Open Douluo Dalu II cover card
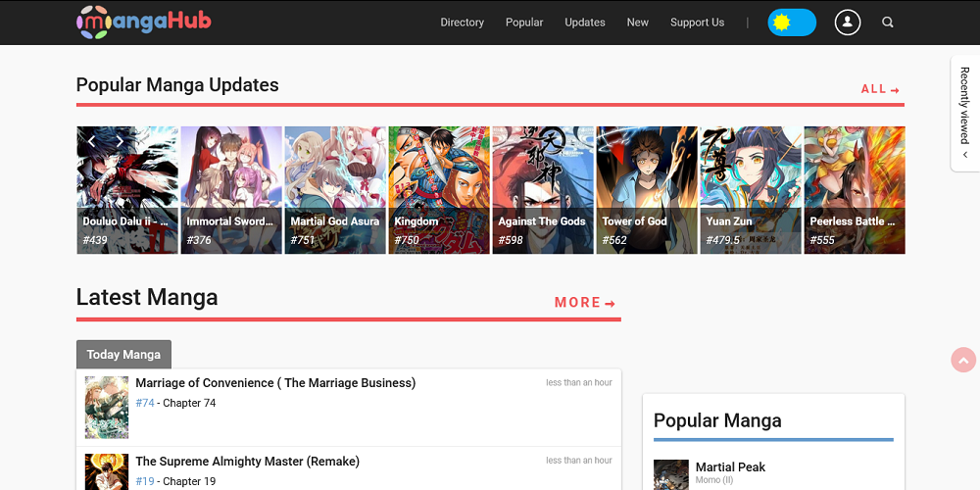Viewport: 980px width, 490px height. coord(127,190)
